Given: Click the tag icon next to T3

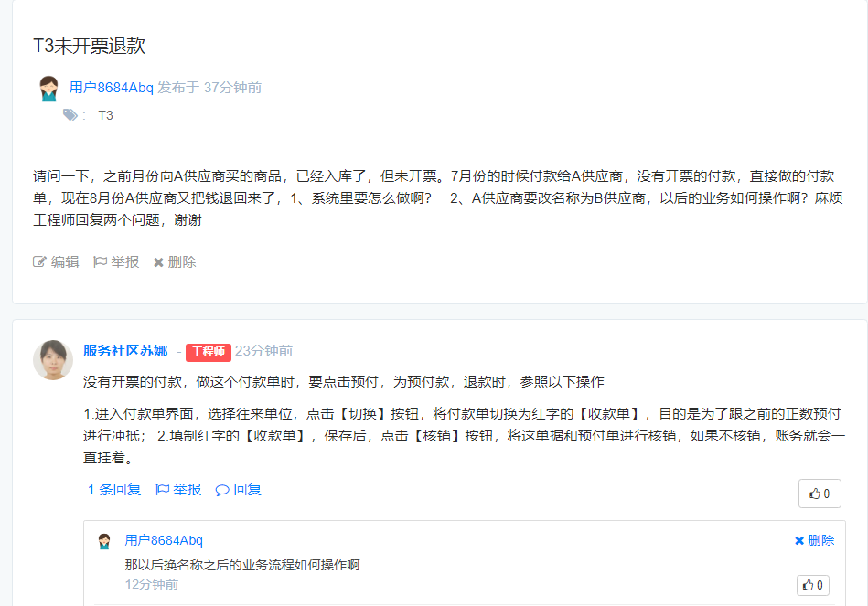Looking at the screenshot, I should [70, 115].
